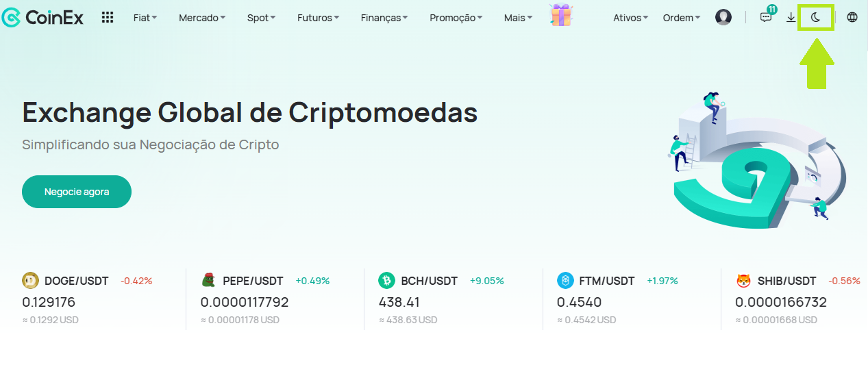Viewport: 868px width, 391px height.
Task: Click the Bitcoin Cash BCH icon
Action: point(386,281)
